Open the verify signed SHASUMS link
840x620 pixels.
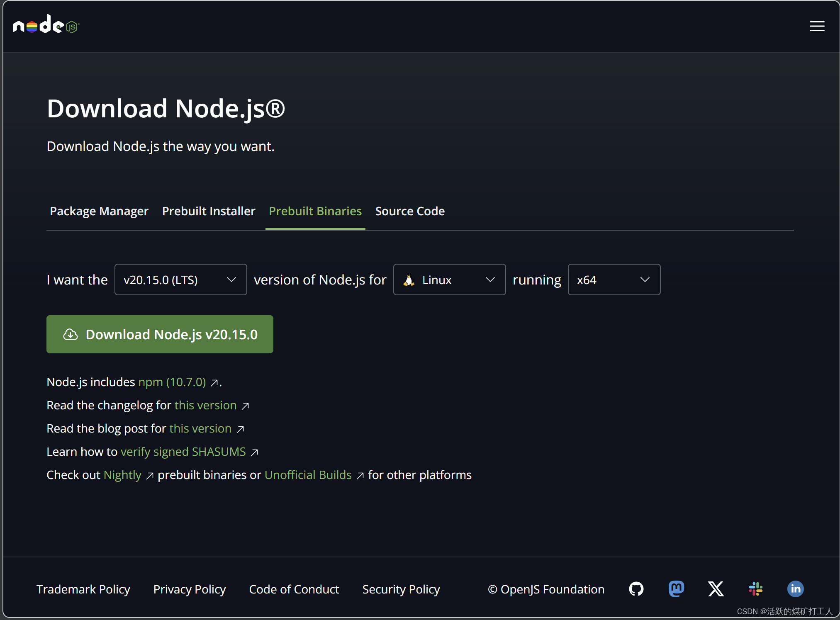183,452
